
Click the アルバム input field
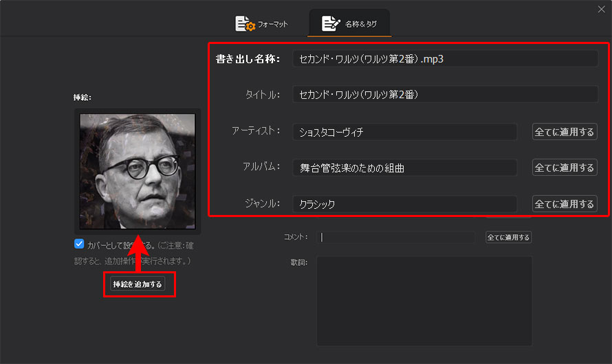click(x=405, y=168)
